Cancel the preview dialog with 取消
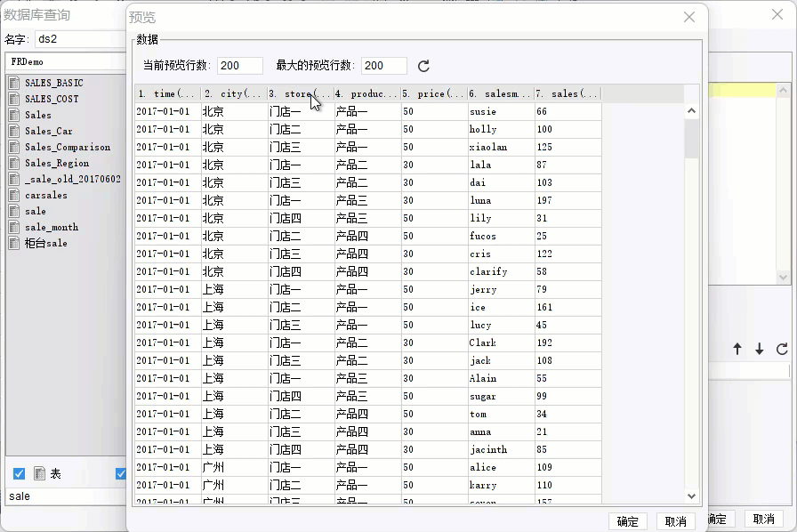 click(x=675, y=521)
